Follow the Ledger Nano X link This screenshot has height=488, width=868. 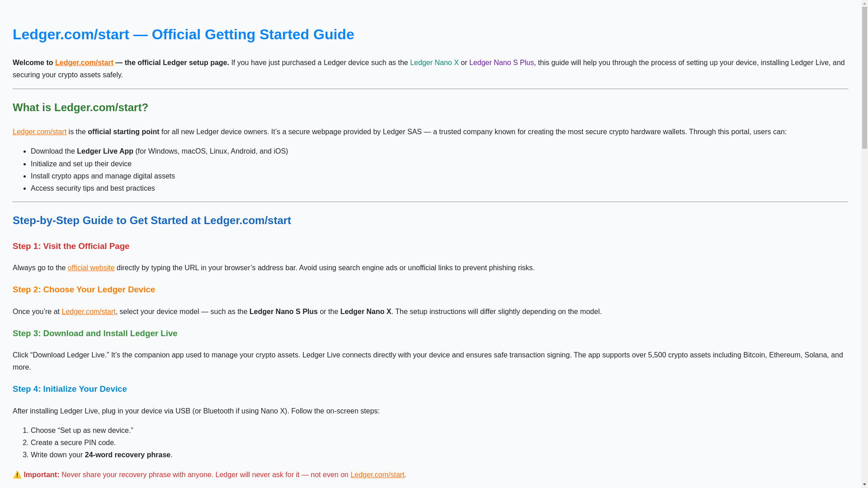pos(434,63)
